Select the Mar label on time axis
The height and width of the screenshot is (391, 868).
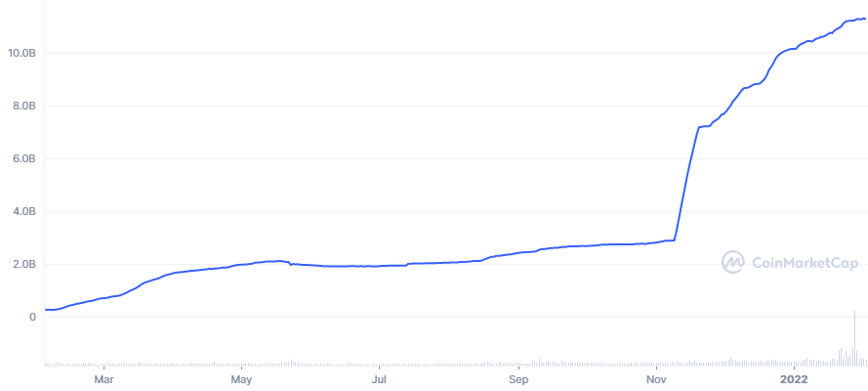pyautogui.click(x=103, y=380)
